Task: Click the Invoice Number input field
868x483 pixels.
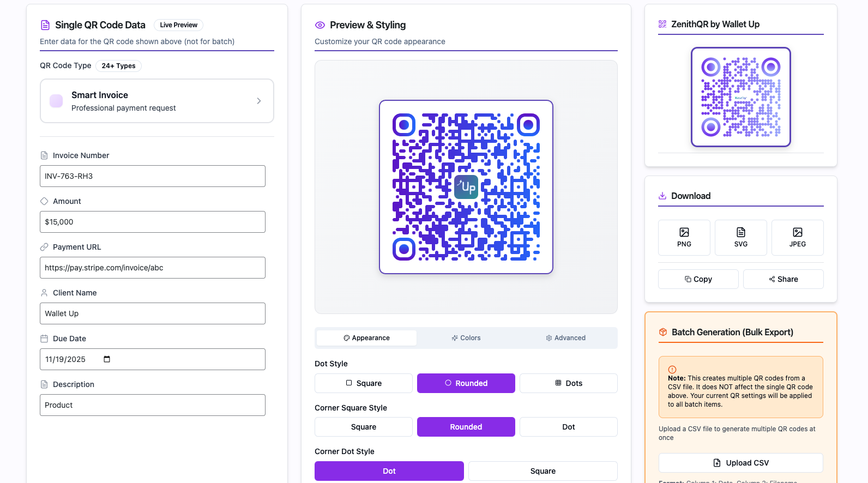Action: (153, 176)
